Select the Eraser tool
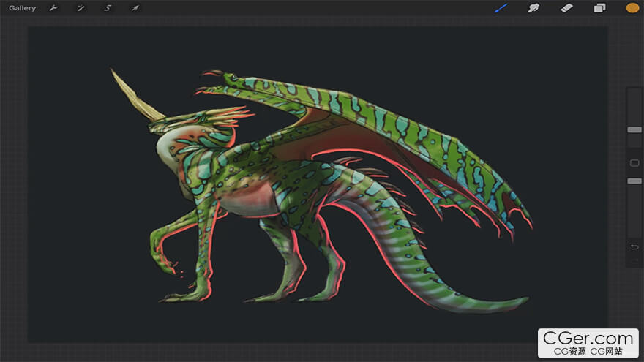The height and width of the screenshot is (362, 644). (566, 8)
